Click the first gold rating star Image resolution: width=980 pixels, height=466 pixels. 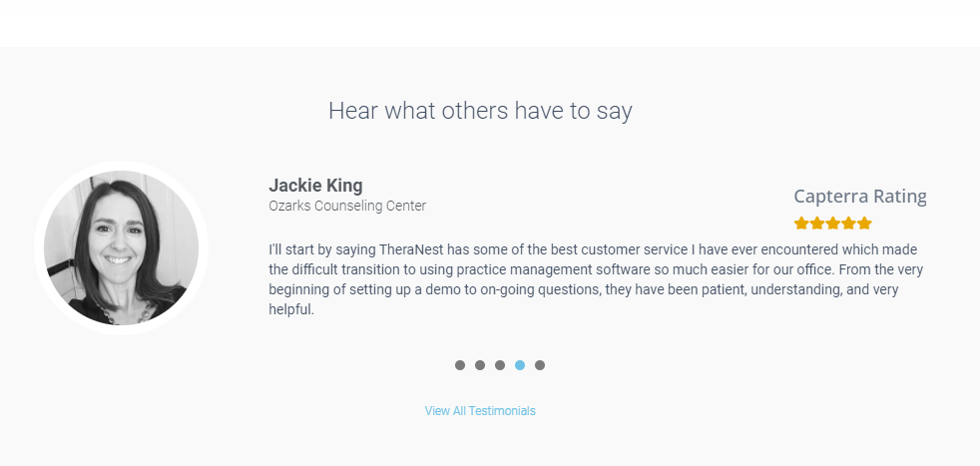(x=801, y=223)
